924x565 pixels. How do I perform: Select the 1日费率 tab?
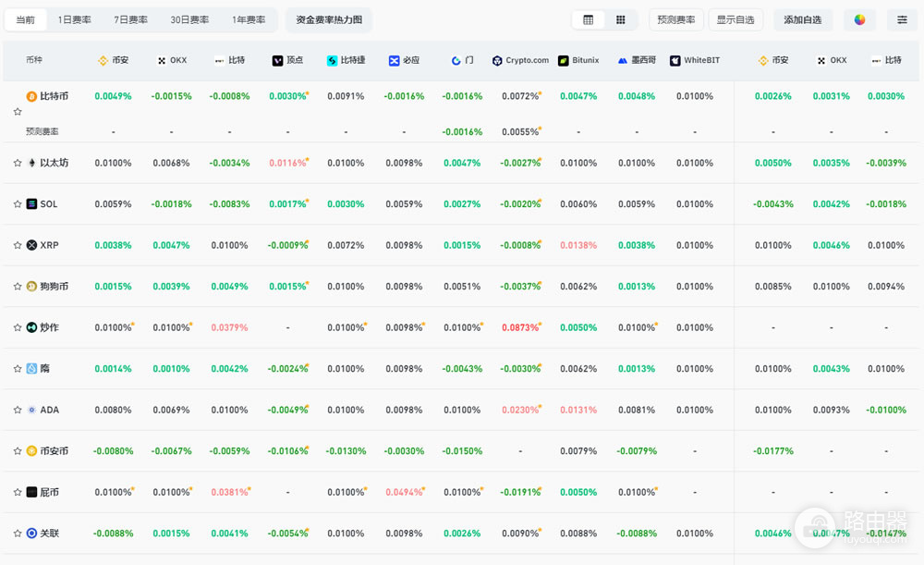74,19
